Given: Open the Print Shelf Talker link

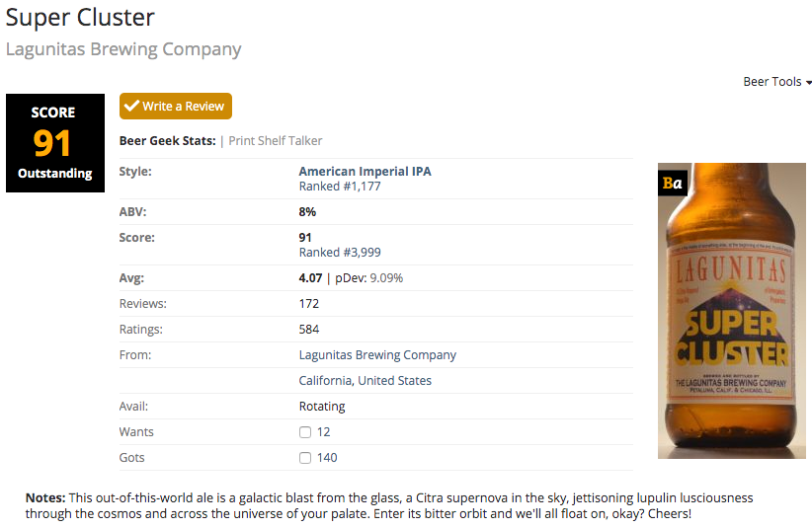Looking at the screenshot, I should (276, 141).
